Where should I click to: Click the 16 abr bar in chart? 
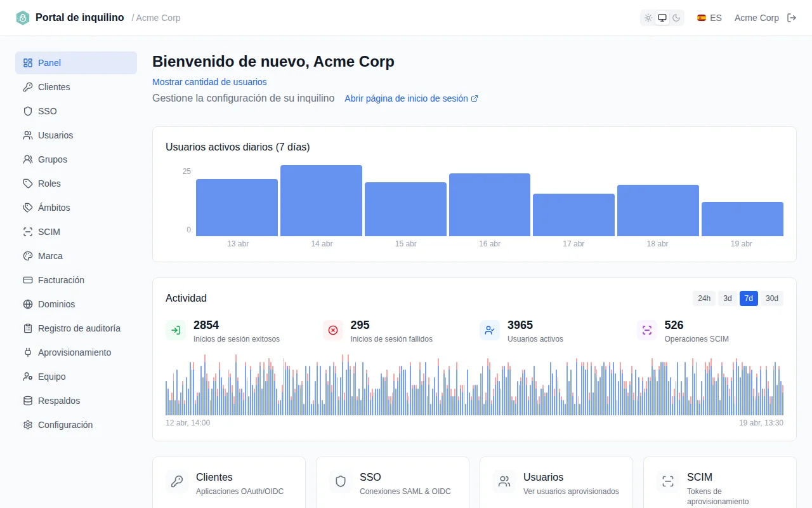pyautogui.click(x=490, y=204)
